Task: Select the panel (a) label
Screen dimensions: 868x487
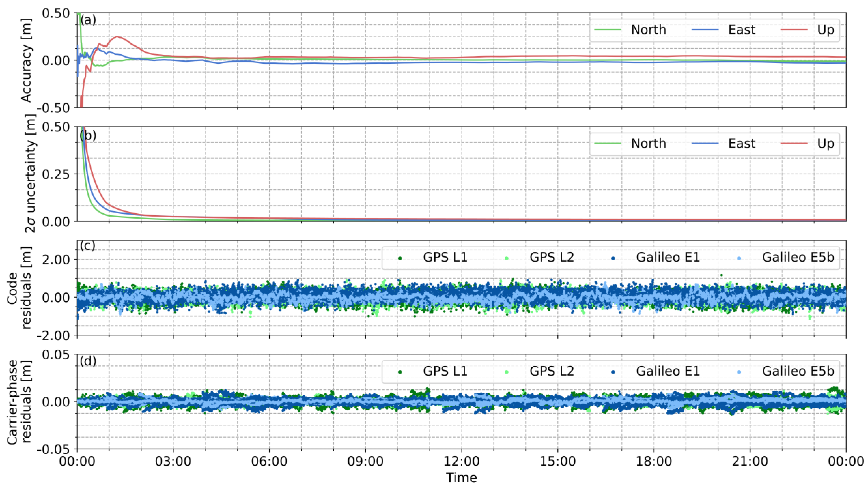Action: (88, 20)
